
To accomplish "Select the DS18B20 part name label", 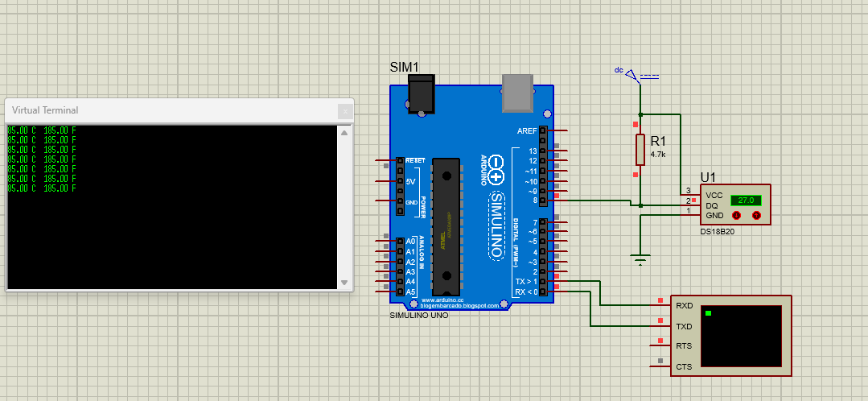I will [x=717, y=232].
